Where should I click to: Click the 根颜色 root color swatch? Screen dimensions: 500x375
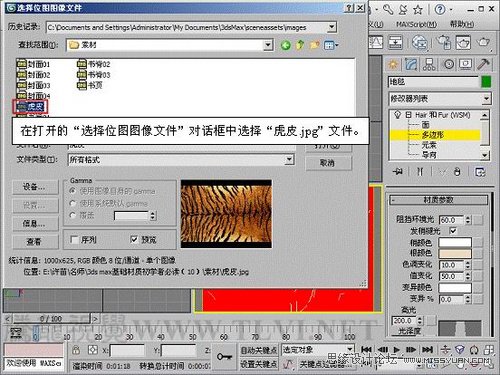455,253
